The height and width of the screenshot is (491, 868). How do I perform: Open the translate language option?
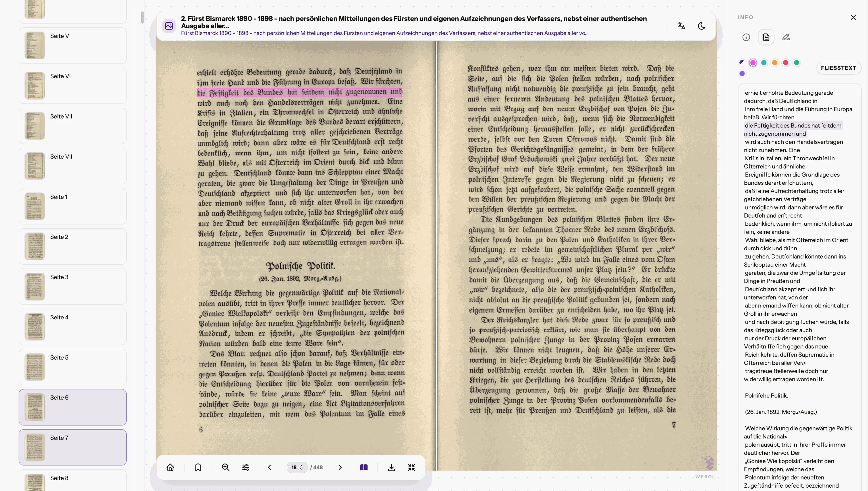681,26
